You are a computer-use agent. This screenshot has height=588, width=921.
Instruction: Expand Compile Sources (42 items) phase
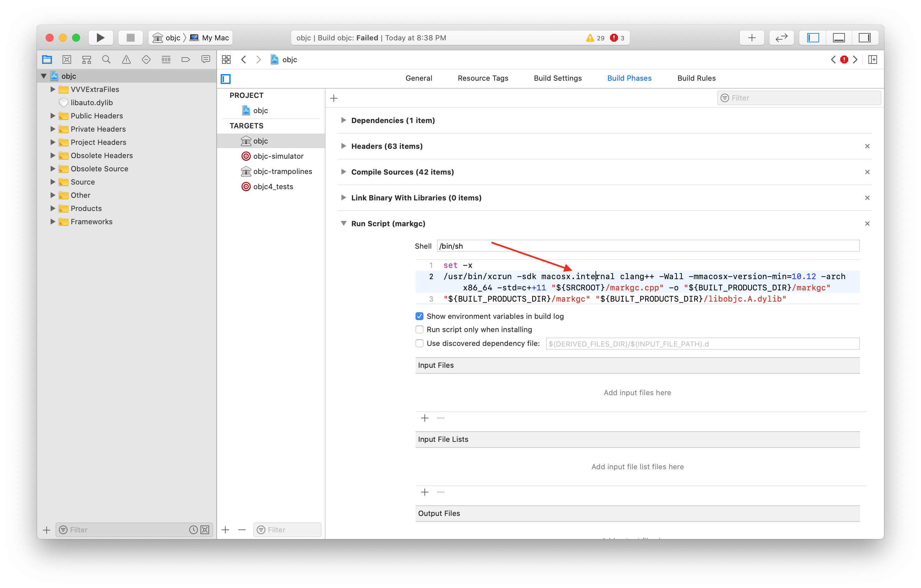[x=343, y=172]
